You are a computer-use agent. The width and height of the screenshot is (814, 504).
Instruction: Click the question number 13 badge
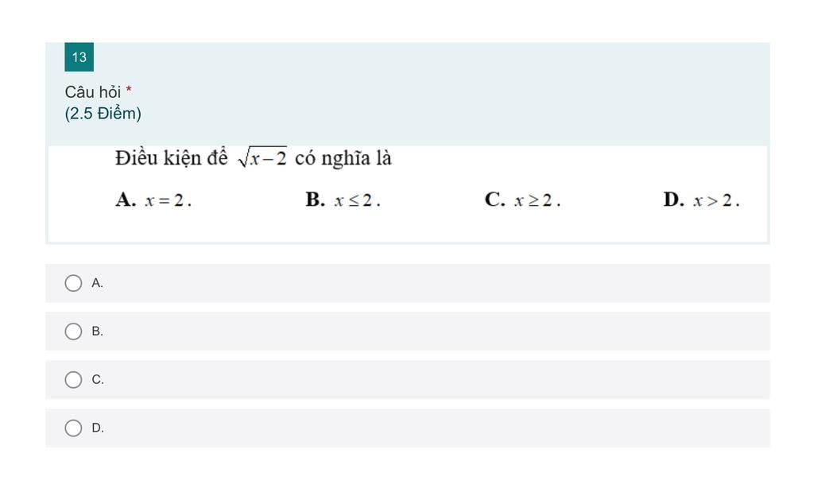(x=79, y=57)
